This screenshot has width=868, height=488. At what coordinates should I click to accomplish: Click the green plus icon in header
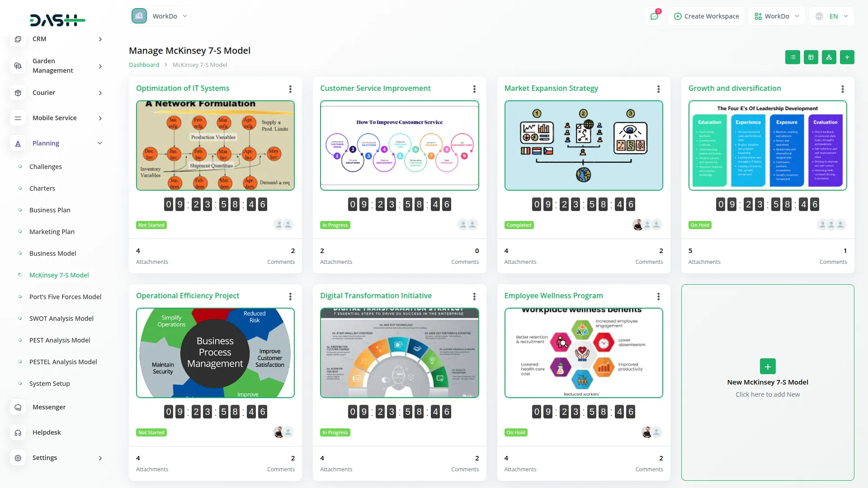847,57
